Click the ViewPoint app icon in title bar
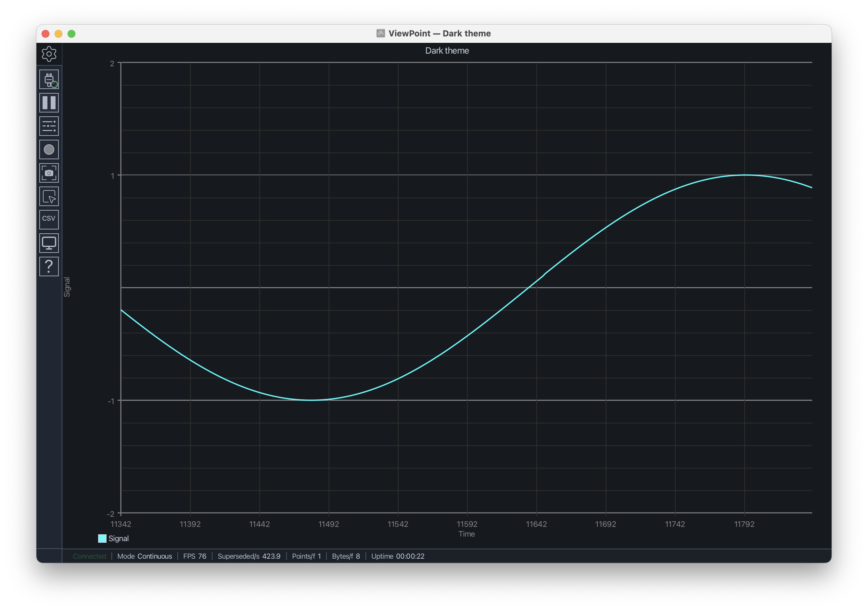 [381, 33]
